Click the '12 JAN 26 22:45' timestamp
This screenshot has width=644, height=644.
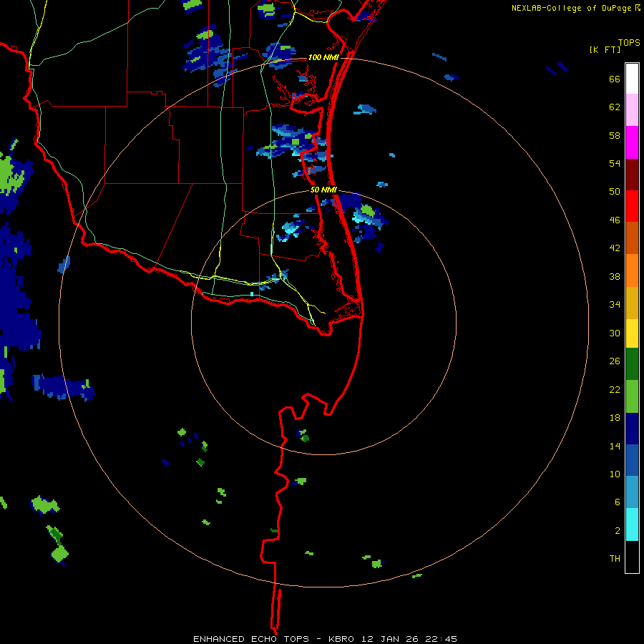409,639
